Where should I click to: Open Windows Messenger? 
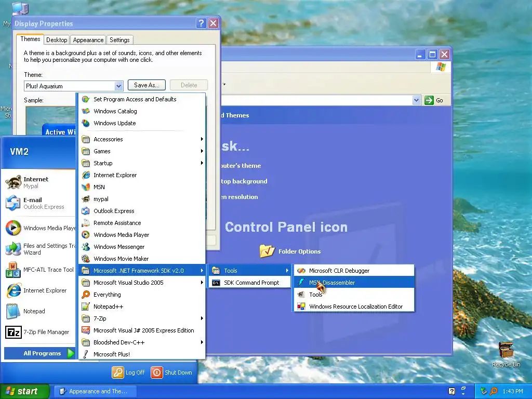point(142,247)
